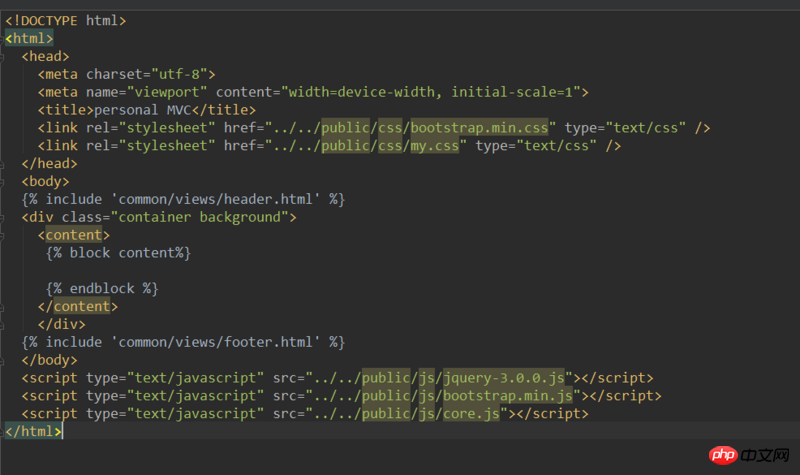Click fold end marker beside closing div tag
The width and height of the screenshot is (800, 475).
pyautogui.click(x=4, y=324)
